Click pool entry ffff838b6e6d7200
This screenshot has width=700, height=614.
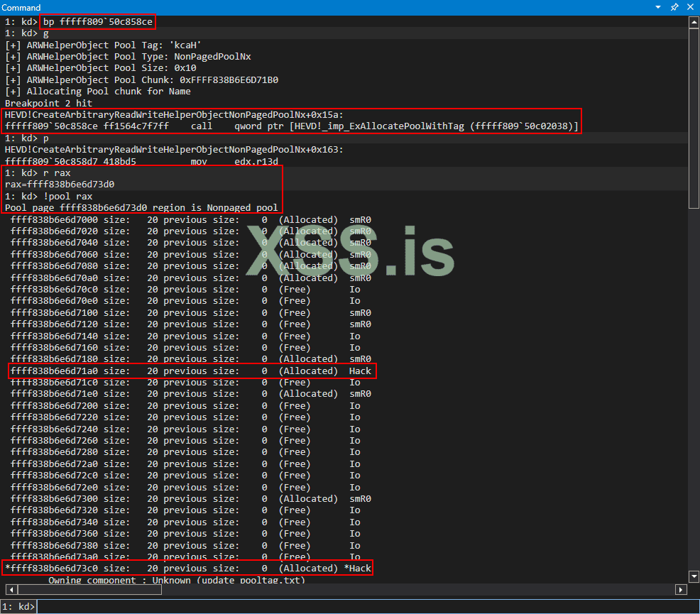pyautogui.click(x=185, y=406)
